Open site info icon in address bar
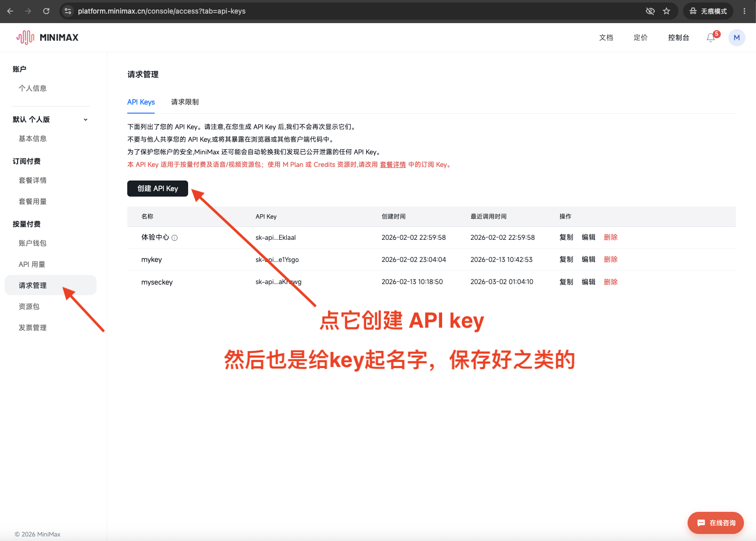Viewport: 756px width, 541px height. click(68, 11)
